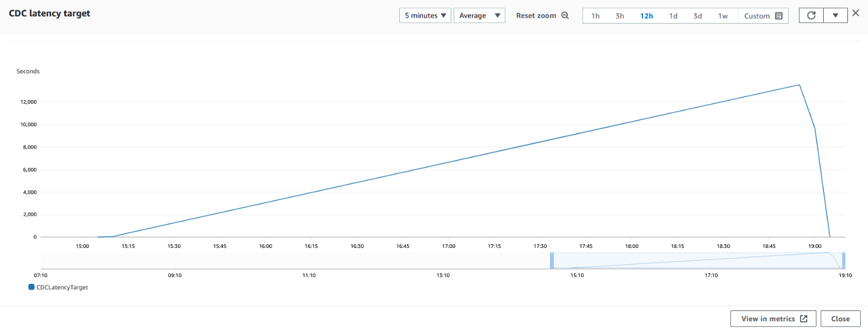Image resolution: width=868 pixels, height=331 pixels.
Task: Click the 19:00 x-axis time label
Action: (815, 246)
